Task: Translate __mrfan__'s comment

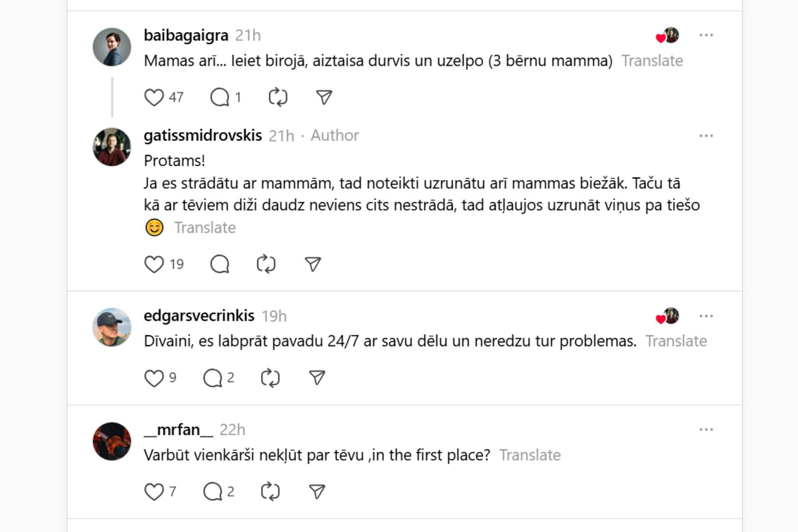Action: pyautogui.click(x=530, y=455)
